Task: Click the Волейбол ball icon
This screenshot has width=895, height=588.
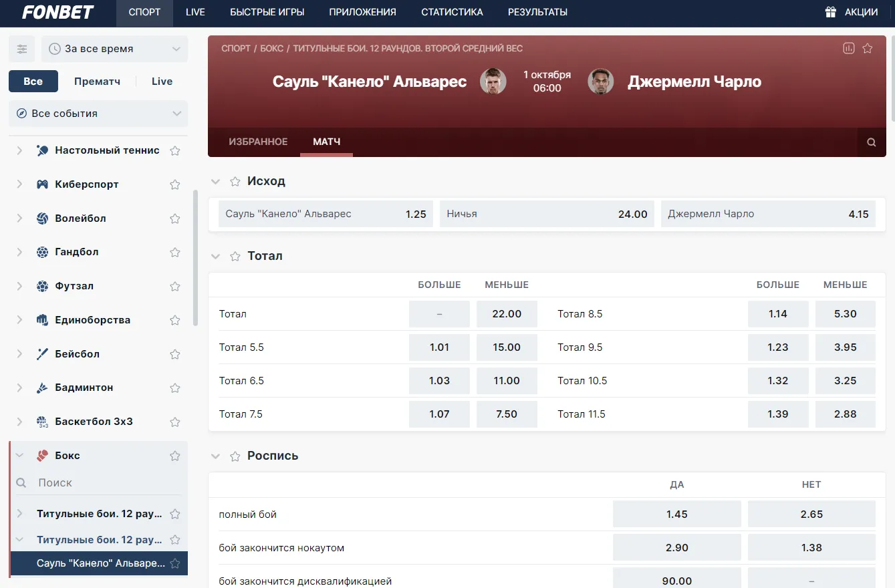Action: [42, 218]
